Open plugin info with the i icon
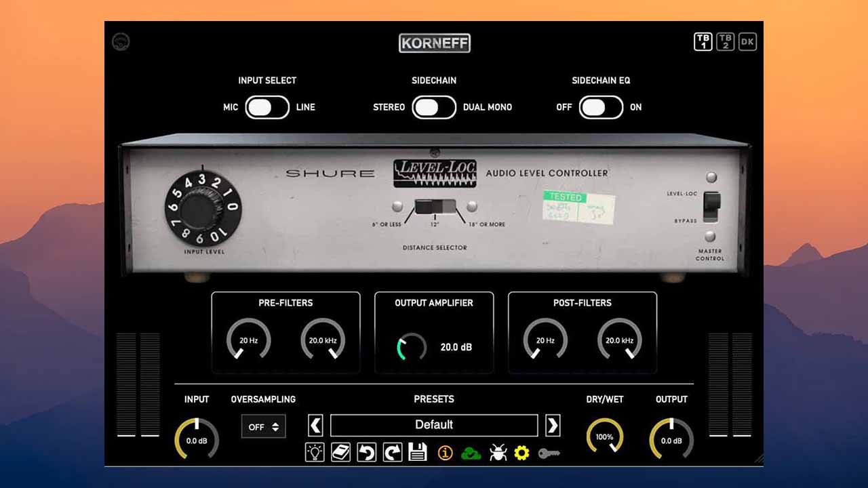The height and width of the screenshot is (488, 868). coord(445,452)
